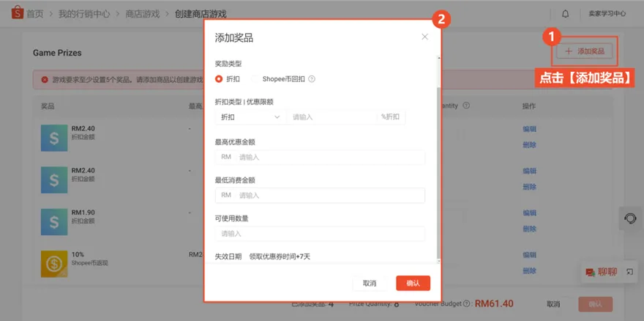644x321 pixels.
Task: Open the notifications bell
Action: 566,14
